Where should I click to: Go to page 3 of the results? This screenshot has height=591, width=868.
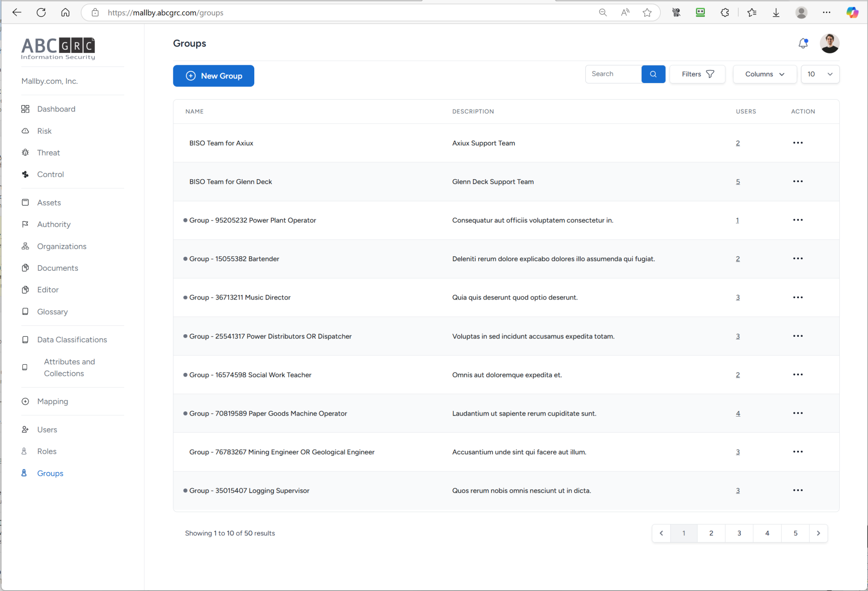[x=739, y=533]
